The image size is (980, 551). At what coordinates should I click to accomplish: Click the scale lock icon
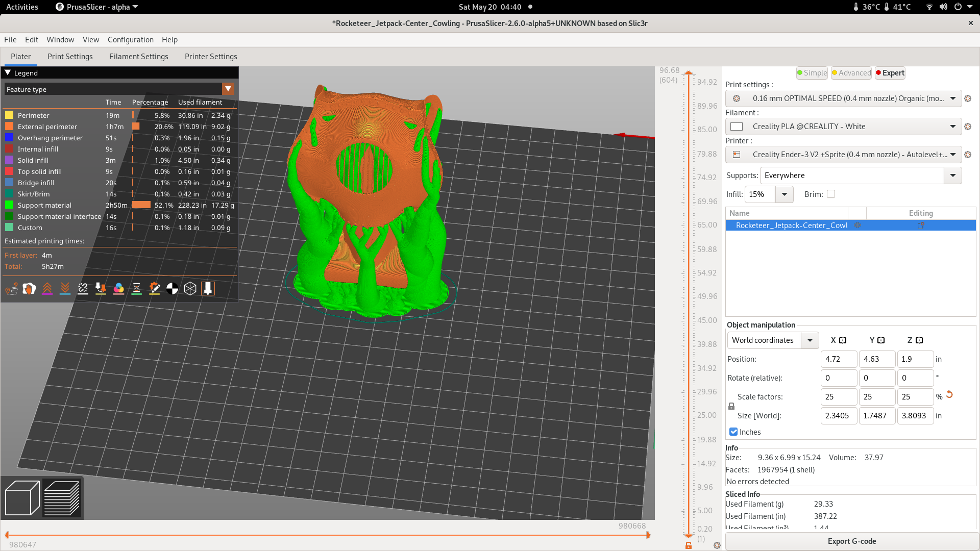(731, 406)
